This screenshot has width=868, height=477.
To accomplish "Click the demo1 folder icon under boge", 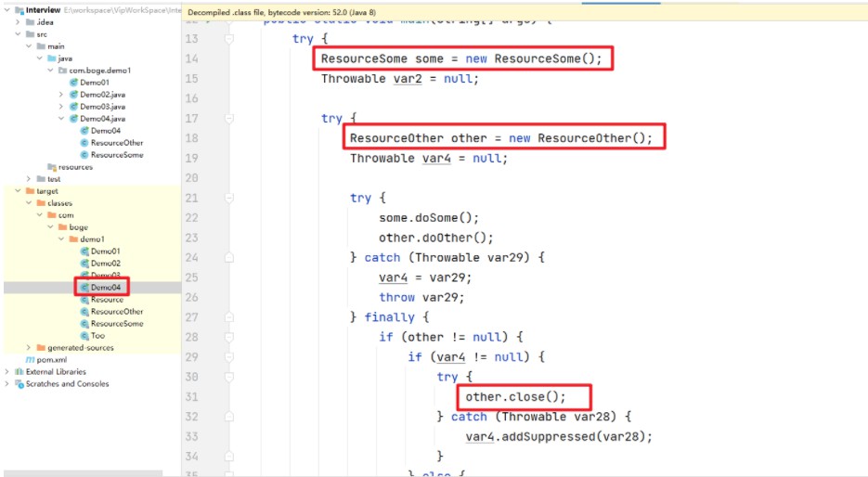I will (x=73, y=239).
